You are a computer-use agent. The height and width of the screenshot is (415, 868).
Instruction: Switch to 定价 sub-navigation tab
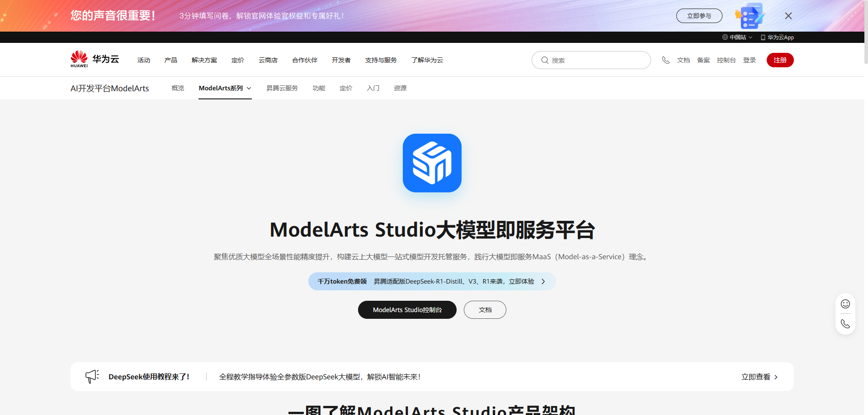[346, 88]
